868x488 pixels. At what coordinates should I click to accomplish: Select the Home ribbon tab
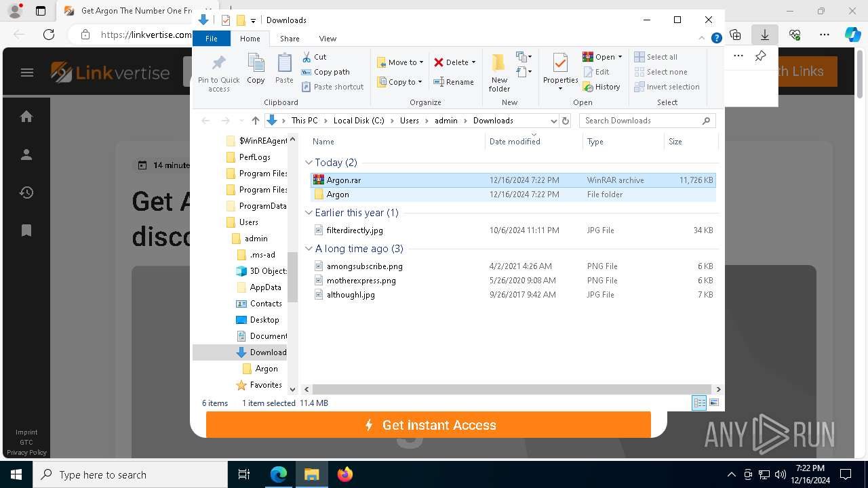click(250, 39)
